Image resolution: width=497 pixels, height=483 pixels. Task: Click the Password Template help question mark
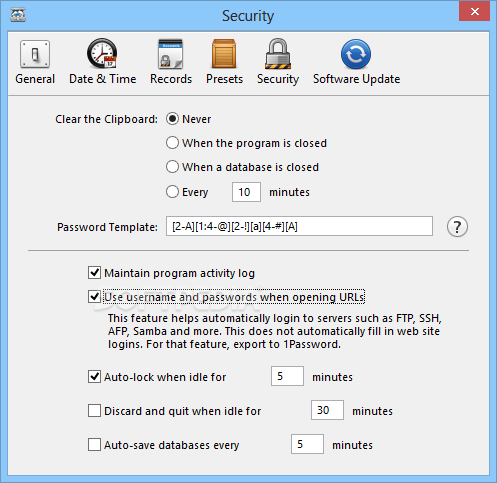(x=457, y=227)
